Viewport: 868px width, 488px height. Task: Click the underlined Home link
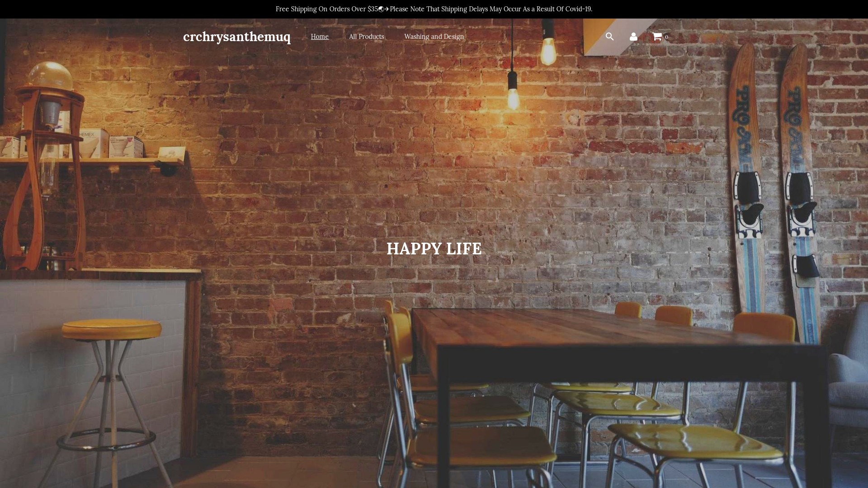click(320, 37)
